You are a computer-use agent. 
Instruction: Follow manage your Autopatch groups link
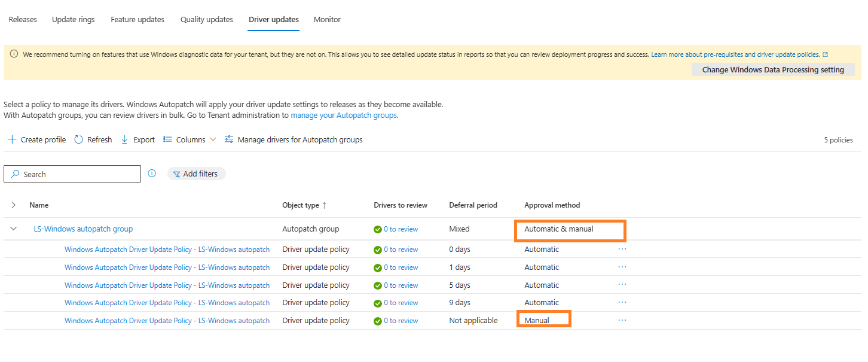(x=344, y=115)
